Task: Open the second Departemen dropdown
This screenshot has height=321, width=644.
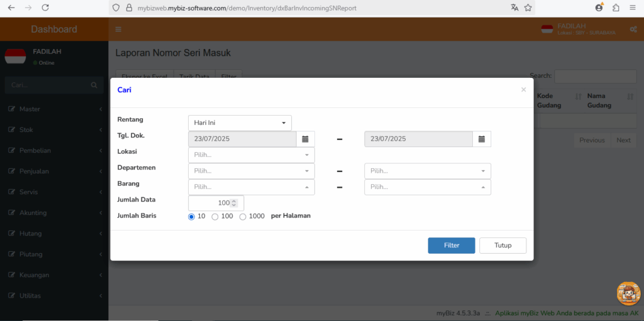Action: point(428,171)
